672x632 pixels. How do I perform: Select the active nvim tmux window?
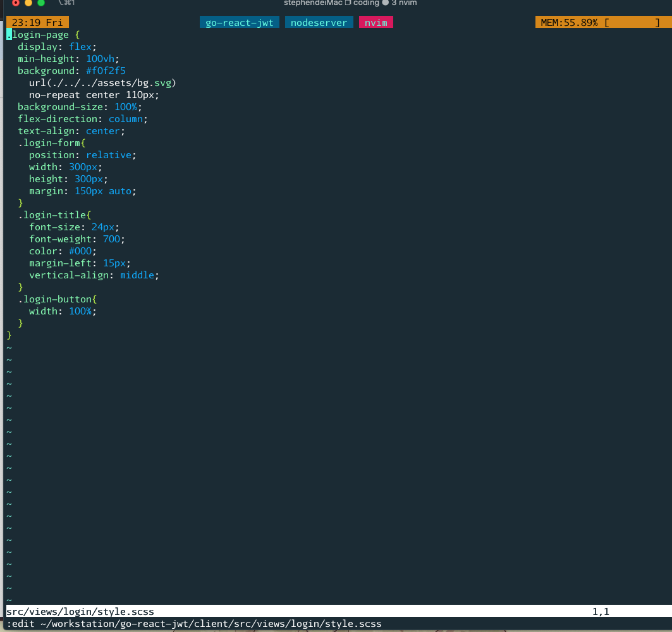coord(376,22)
